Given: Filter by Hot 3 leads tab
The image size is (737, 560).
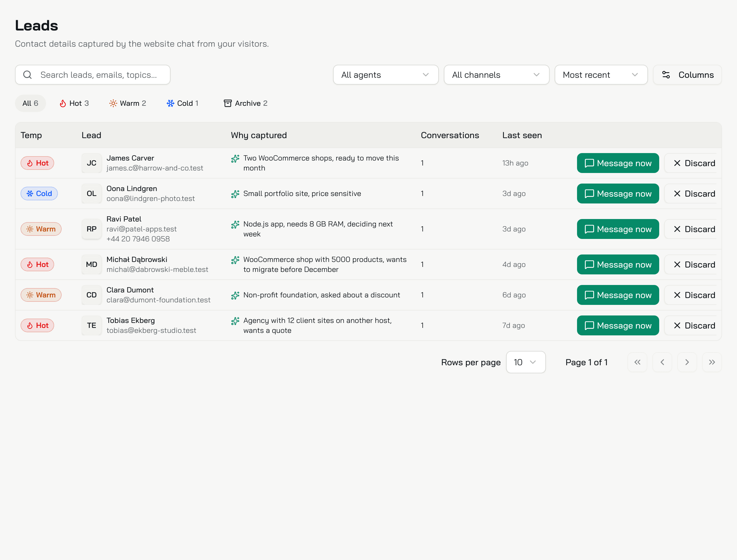Looking at the screenshot, I should (x=74, y=103).
